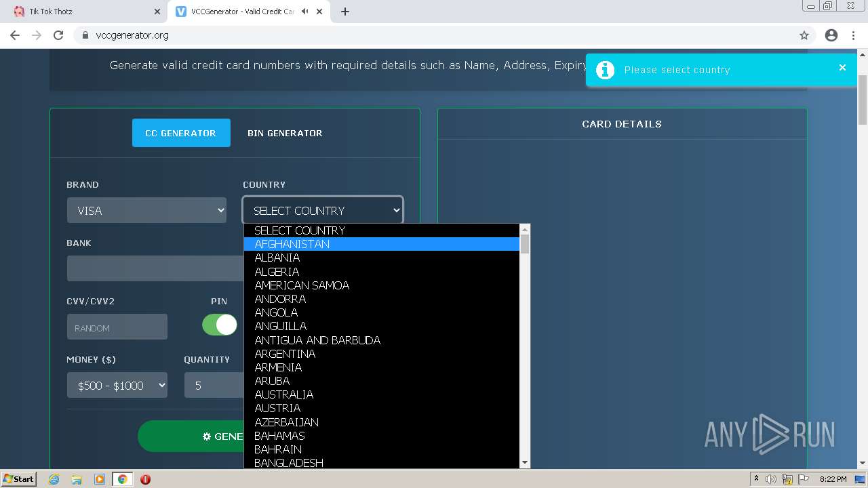The height and width of the screenshot is (488, 868).
Task: Close the Tik Tok Thotz tab
Action: pos(157,12)
